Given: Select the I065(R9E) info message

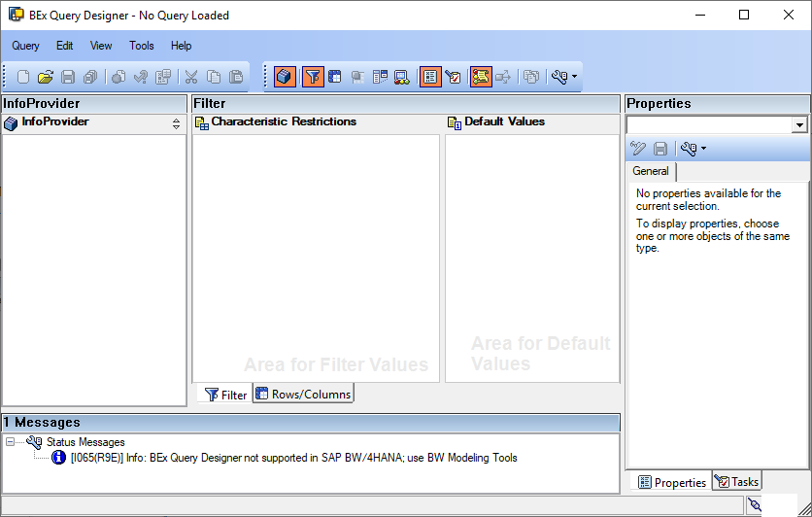Looking at the screenshot, I should click(x=293, y=458).
